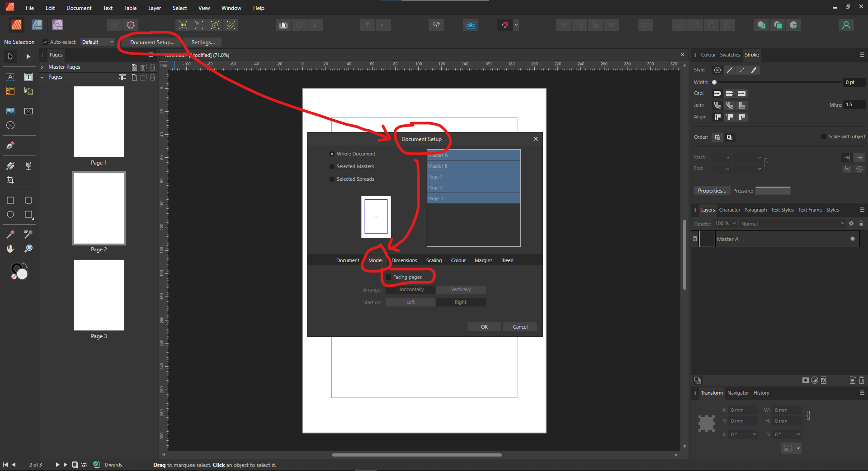Set stroke style to None
Viewport: 868px width, 471px height.
717,70
